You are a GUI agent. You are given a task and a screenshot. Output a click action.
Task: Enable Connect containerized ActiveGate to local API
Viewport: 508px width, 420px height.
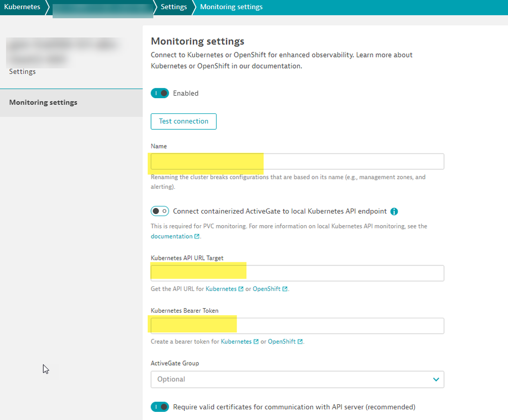pos(160,211)
